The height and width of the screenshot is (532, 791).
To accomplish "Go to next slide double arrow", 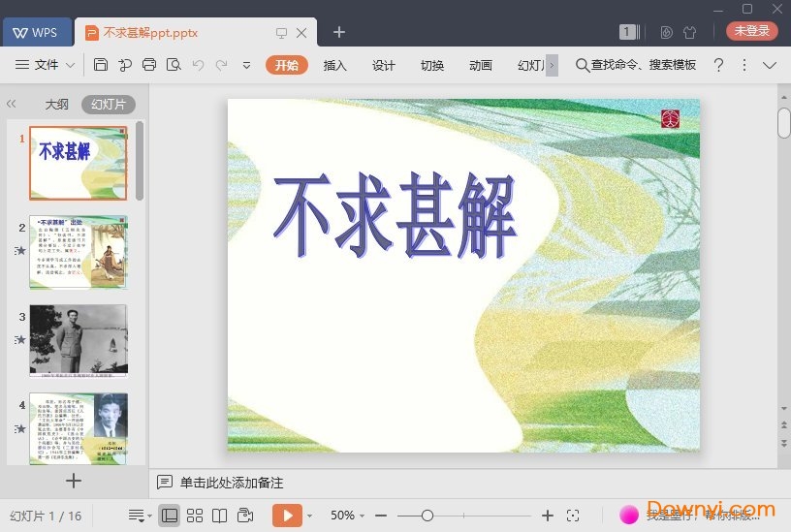I will click(x=784, y=443).
